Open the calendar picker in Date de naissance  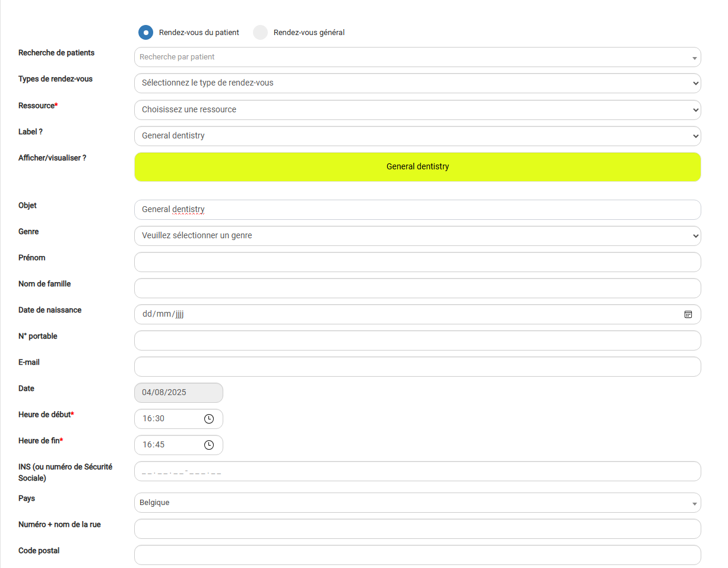tap(688, 314)
